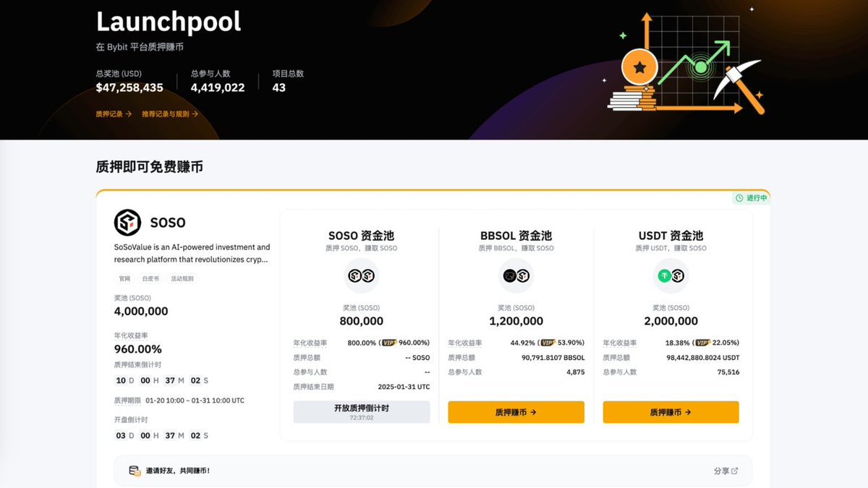This screenshot has width=868, height=488.
Task: Open the 白皮书 tag
Action: (x=150, y=278)
